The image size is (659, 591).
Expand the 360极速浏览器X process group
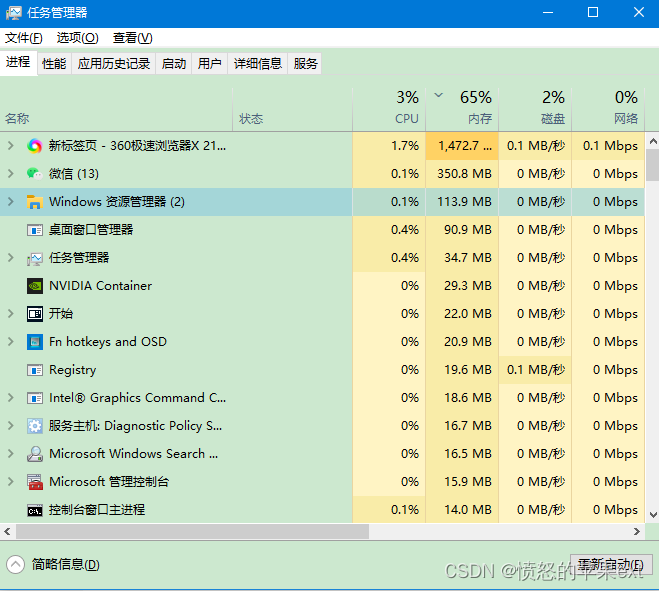tap(11, 146)
